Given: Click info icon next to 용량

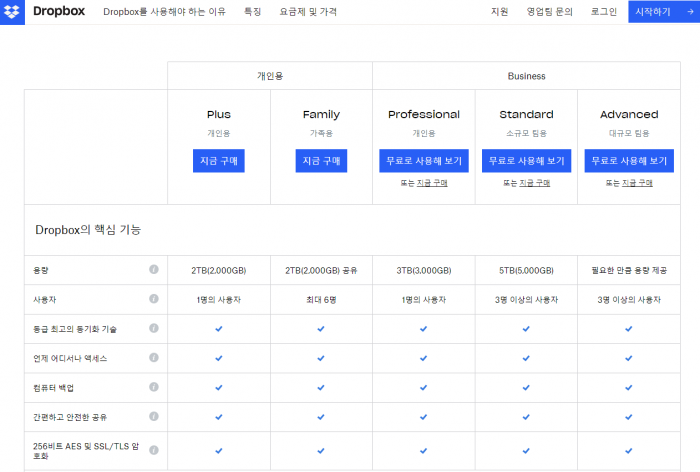Looking at the screenshot, I should coord(154,270).
